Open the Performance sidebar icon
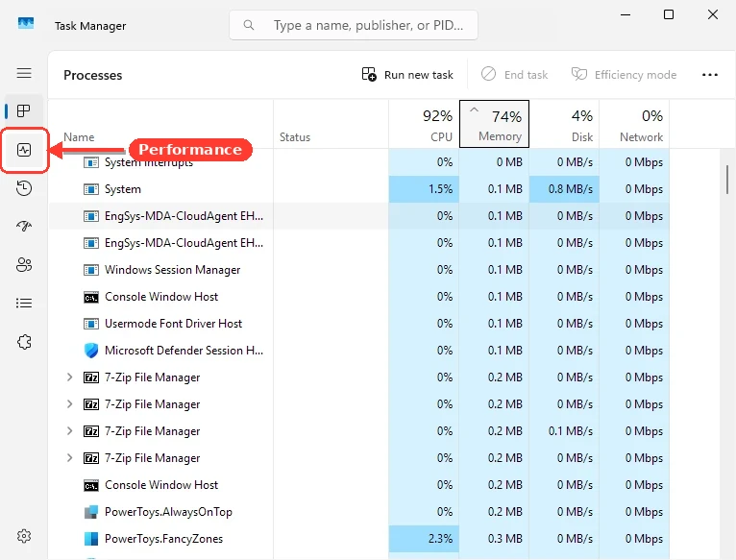Viewport: 736px width, 560px height. [x=24, y=150]
